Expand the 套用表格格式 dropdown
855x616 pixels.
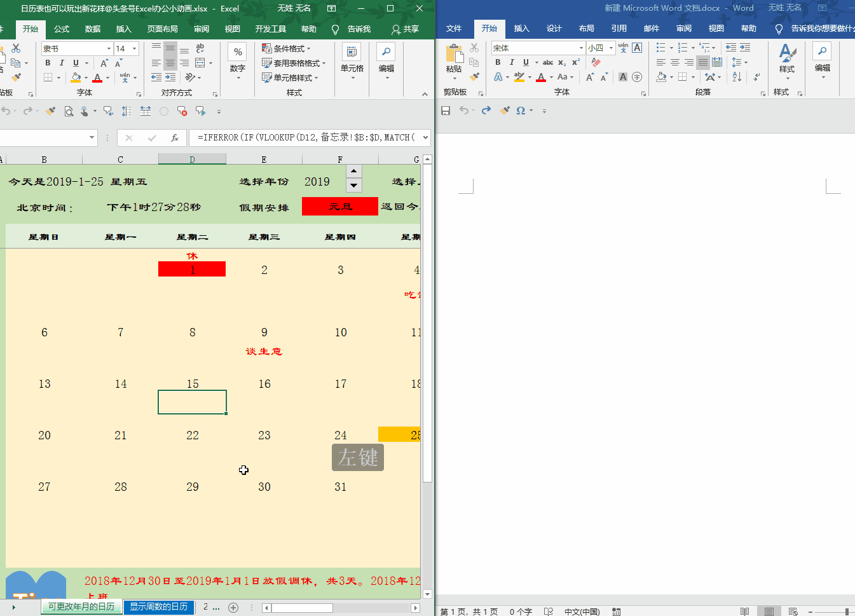tap(294, 63)
